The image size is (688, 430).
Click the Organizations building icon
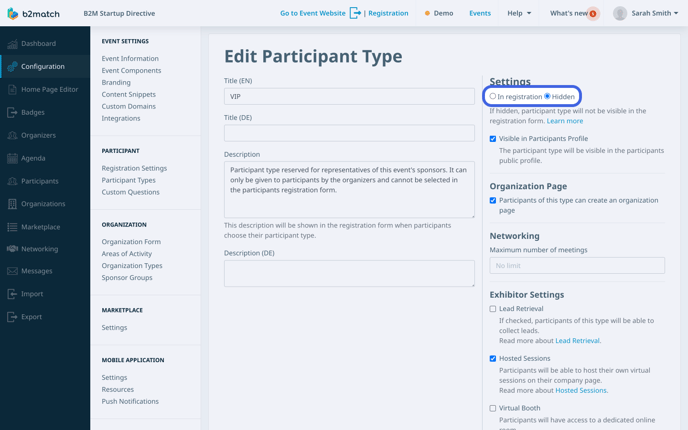[12, 204]
